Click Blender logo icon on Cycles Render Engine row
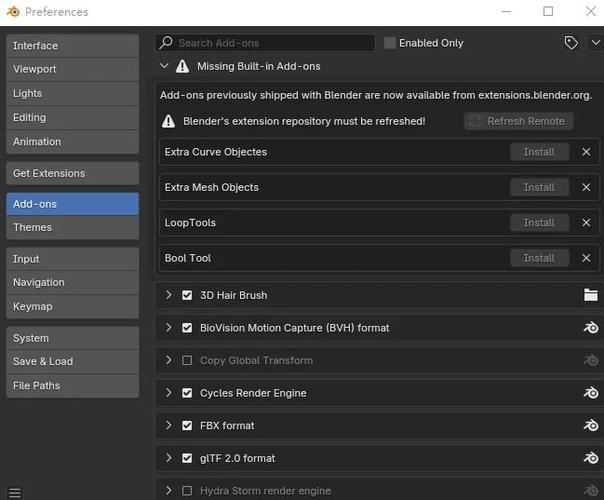The height and width of the screenshot is (500, 604). (591, 393)
